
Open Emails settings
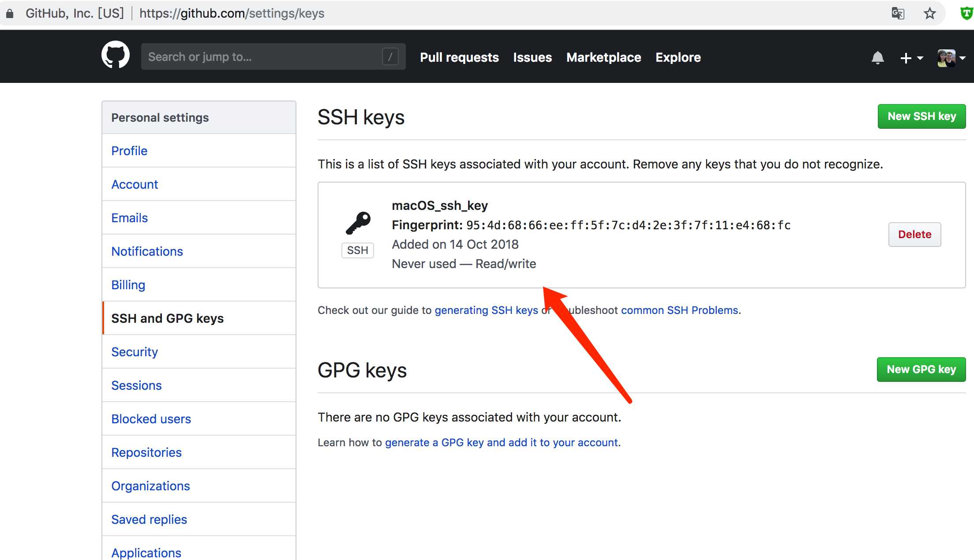point(199,218)
